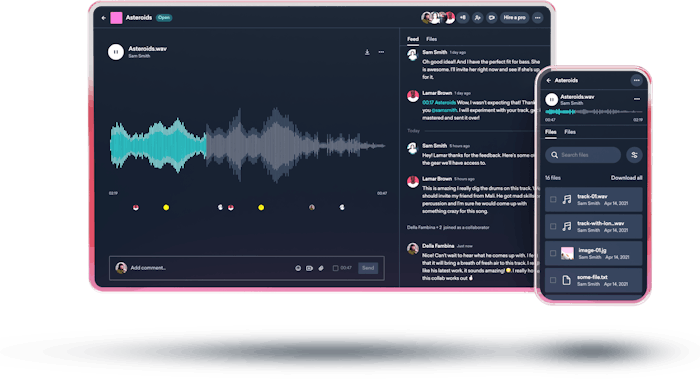Open the three-dot menu next to Asteroids.wav download icon
Screen dimensions: 700x379
381,52
